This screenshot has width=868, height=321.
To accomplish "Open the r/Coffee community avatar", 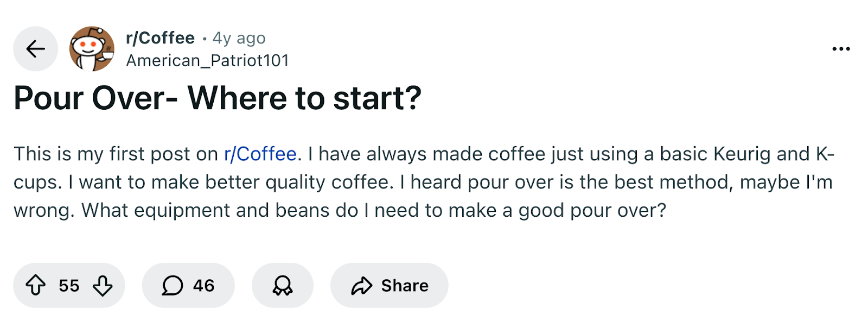I will (x=92, y=49).
